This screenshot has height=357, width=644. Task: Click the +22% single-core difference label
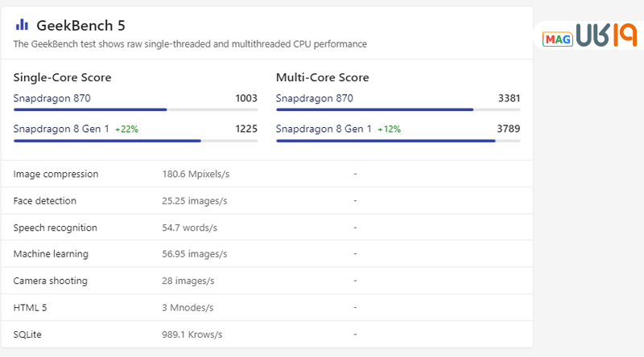pyautogui.click(x=127, y=129)
